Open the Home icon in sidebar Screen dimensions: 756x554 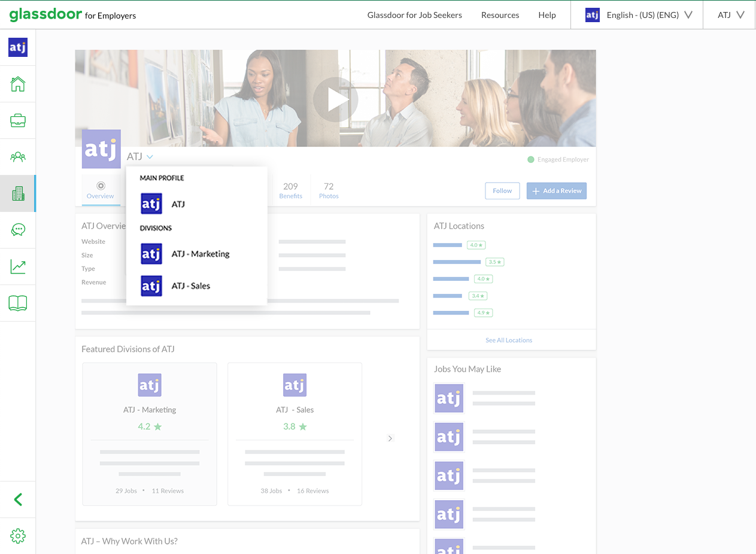[18, 84]
